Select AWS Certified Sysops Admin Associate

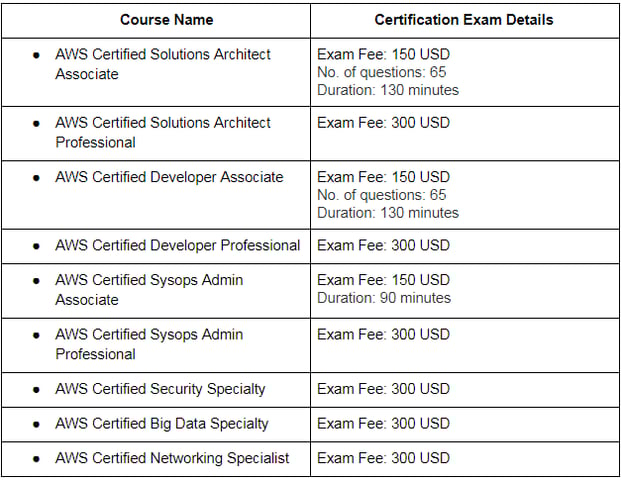[x=149, y=290]
